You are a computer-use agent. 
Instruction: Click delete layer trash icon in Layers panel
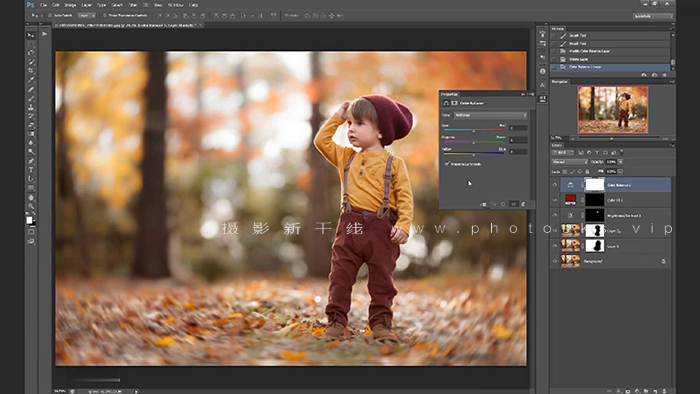pyautogui.click(x=664, y=391)
